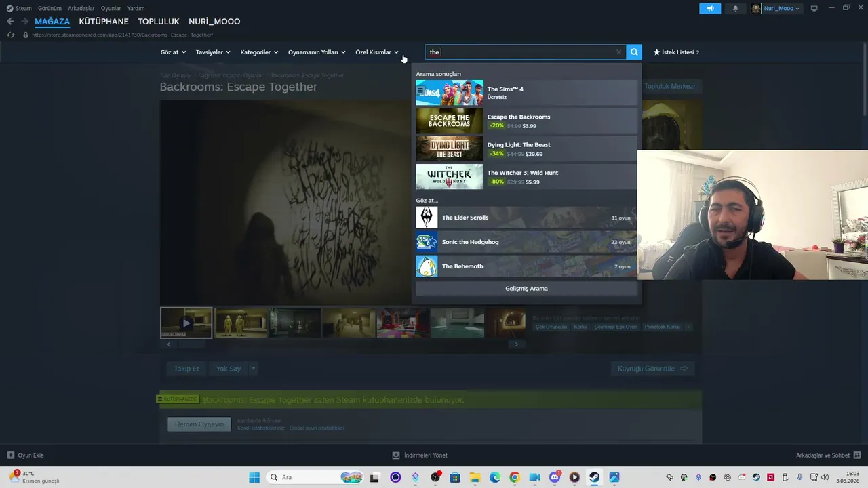Switch to the KÜTÜPHANE tab
The width and height of the screenshot is (868, 488).
[104, 22]
